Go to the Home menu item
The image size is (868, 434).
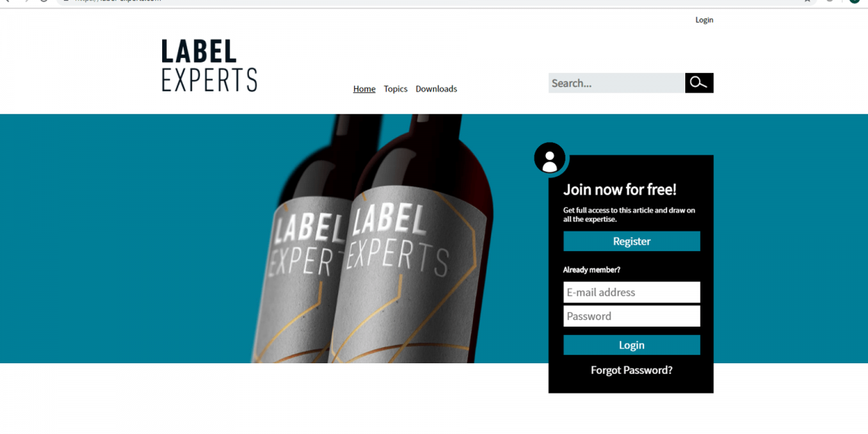click(364, 89)
